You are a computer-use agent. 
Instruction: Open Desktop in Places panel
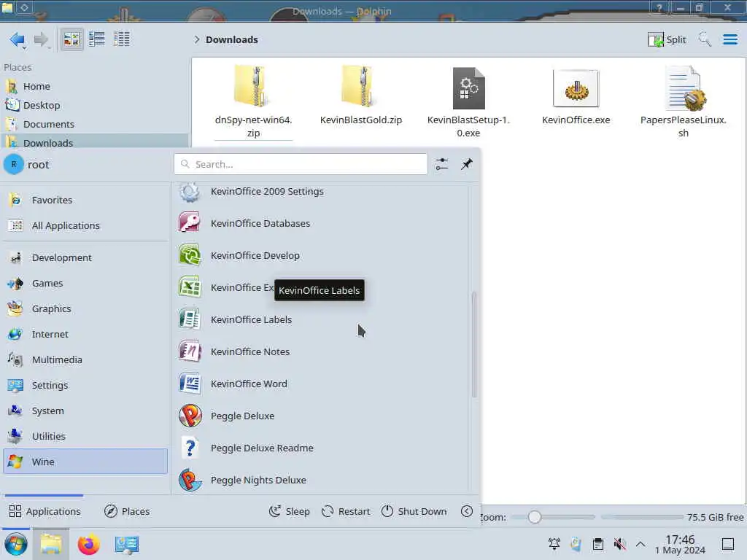pyautogui.click(x=94, y=105)
